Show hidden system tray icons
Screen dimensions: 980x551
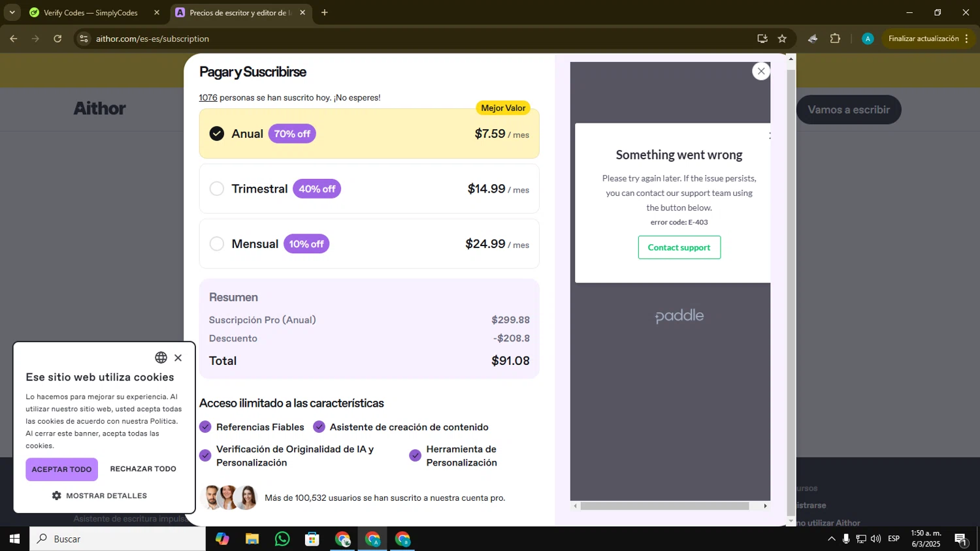coord(831,539)
